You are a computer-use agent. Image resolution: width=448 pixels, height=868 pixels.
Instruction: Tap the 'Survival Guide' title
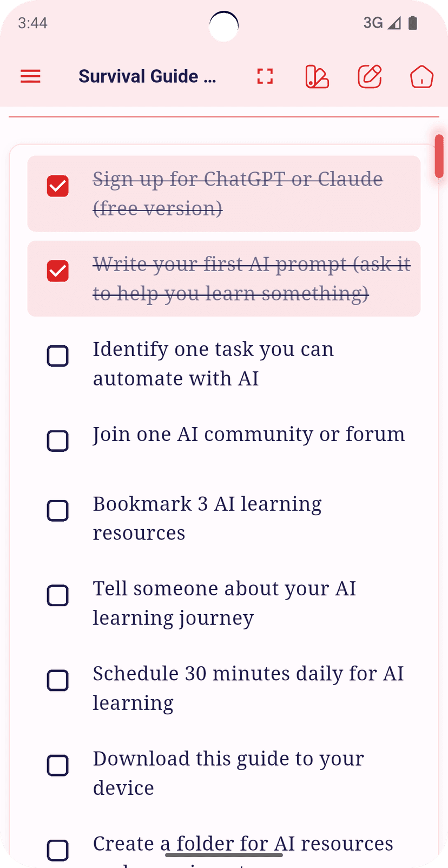point(148,76)
